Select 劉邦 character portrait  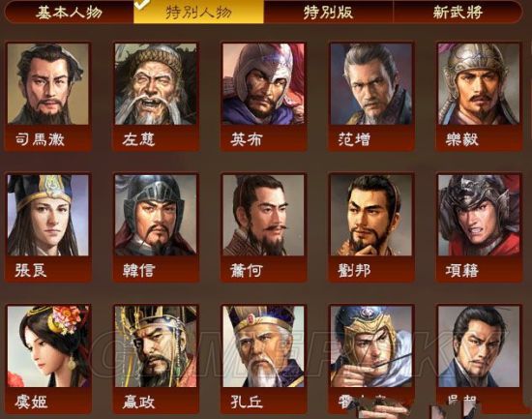coord(371,215)
